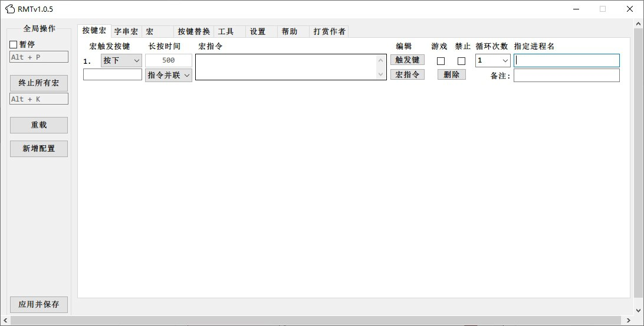Click the 备注 input field
The height and width of the screenshot is (326, 644).
pos(567,75)
